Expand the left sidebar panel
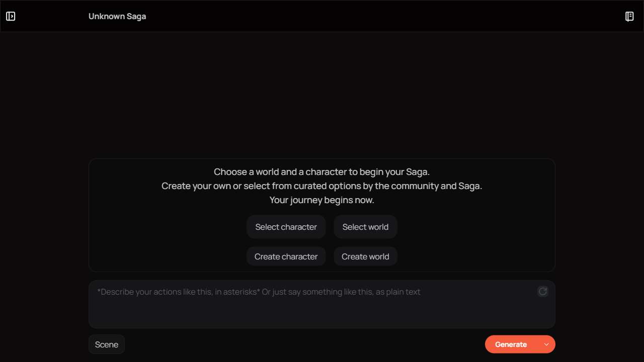Viewport: 644px width, 362px height. (x=11, y=16)
